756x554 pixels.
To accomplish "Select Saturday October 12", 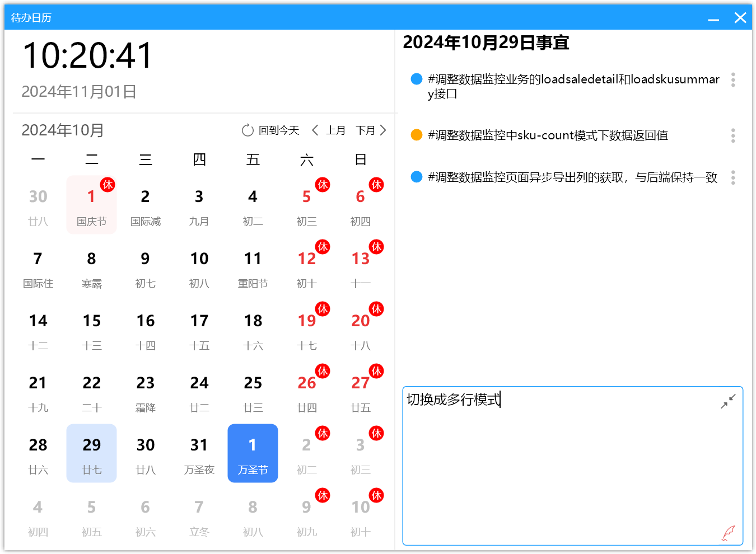I will (307, 267).
